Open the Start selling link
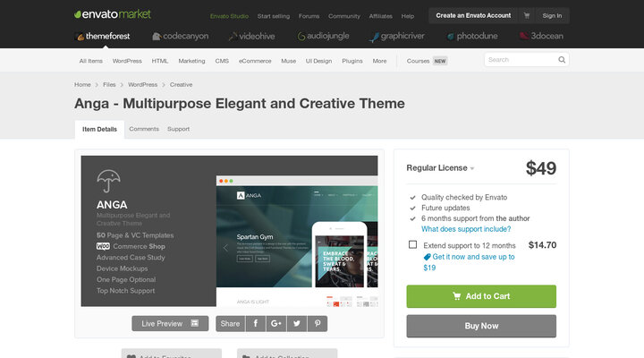The height and width of the screenshot is (358, 644). (274, 16)
